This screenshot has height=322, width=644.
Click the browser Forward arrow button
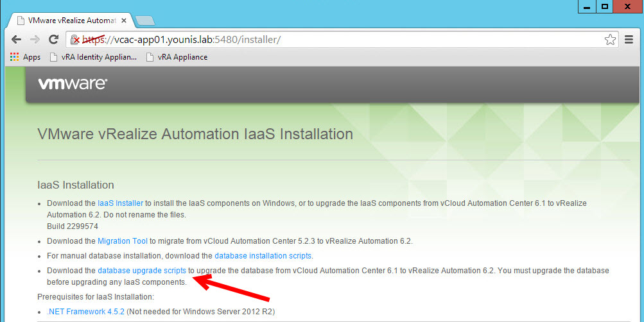click(35, 40)
